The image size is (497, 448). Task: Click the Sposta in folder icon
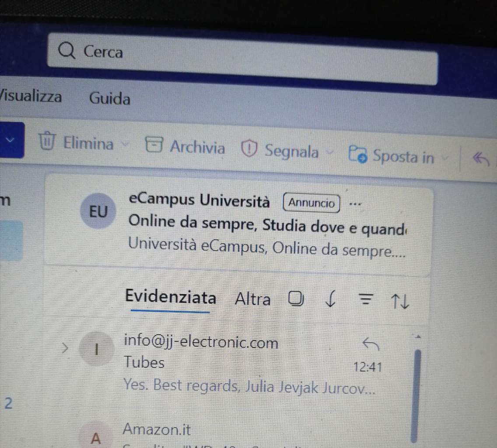click(357, 154)
